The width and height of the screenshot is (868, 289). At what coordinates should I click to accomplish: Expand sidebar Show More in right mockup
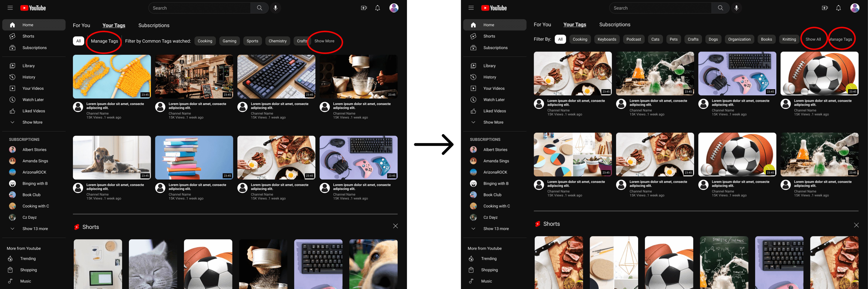(493, 122)
